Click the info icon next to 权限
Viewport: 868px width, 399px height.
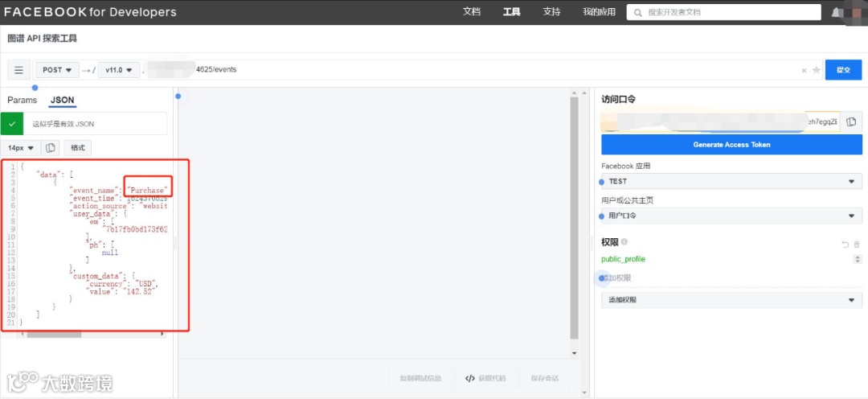[624, 242]
